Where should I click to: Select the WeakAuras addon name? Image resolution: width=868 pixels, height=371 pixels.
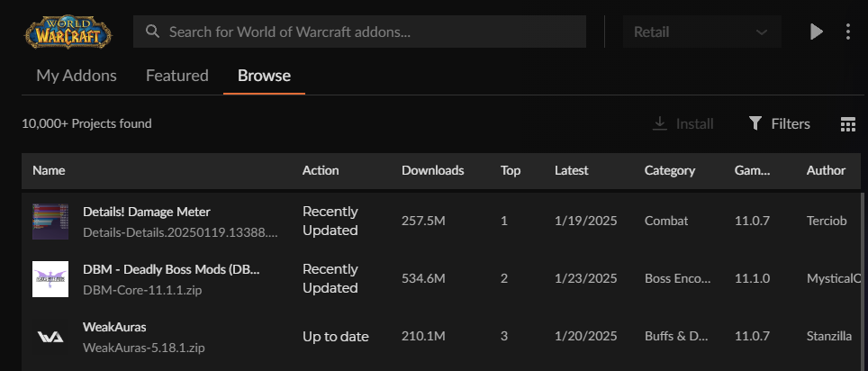[x=114, y=327]
